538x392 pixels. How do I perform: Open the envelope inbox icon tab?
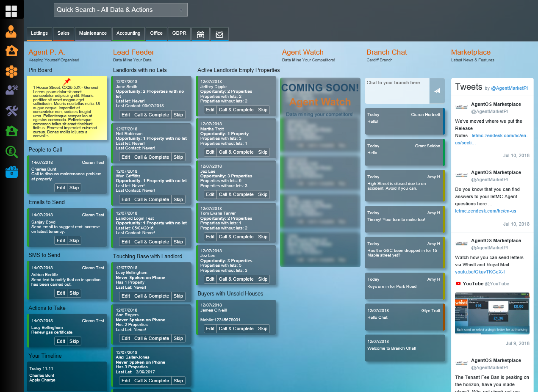click(x=219, y=34)
